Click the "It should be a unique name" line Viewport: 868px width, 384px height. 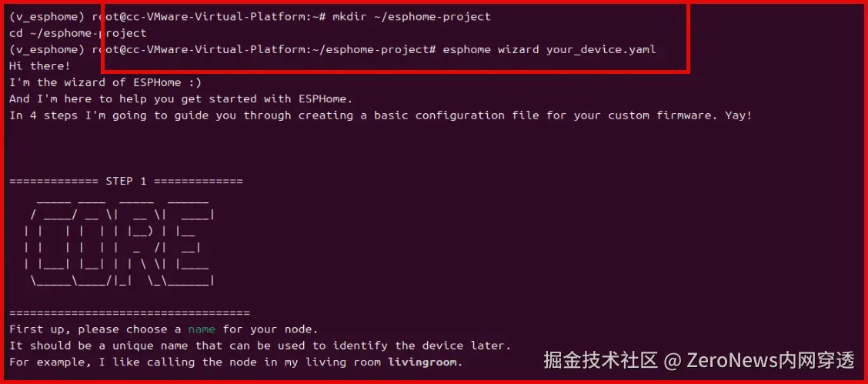(259, 346)
